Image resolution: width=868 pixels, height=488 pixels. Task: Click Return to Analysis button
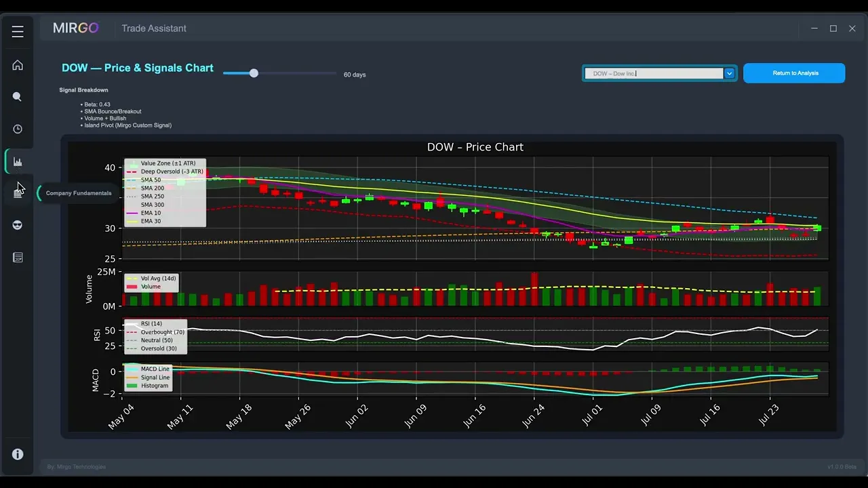pyautogui.click(x=794, y=73)
